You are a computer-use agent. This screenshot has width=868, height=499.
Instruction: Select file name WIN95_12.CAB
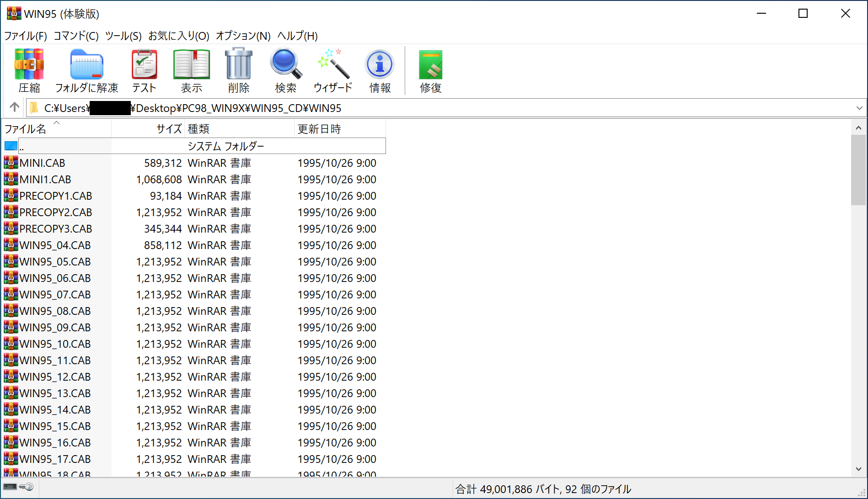point(55,377)
